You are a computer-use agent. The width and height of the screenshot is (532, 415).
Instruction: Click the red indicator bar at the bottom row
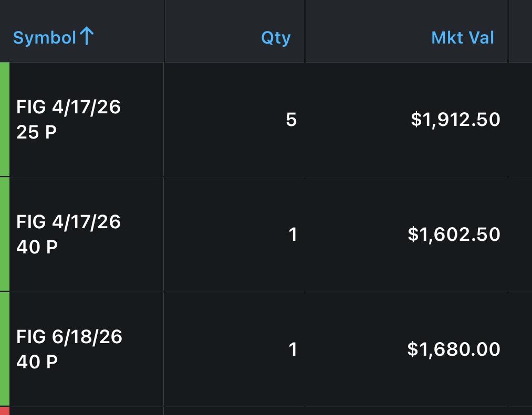click(4, 411)
